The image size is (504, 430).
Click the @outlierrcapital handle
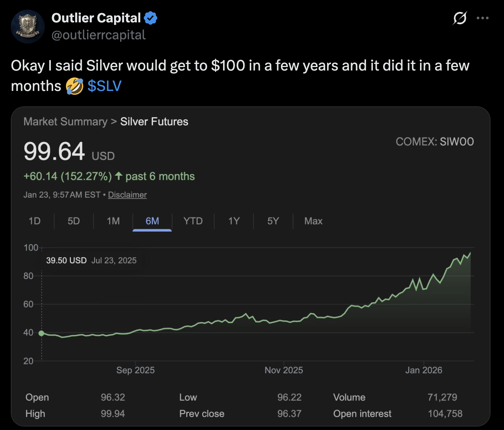pyautogui.click(x=99, y=35)
